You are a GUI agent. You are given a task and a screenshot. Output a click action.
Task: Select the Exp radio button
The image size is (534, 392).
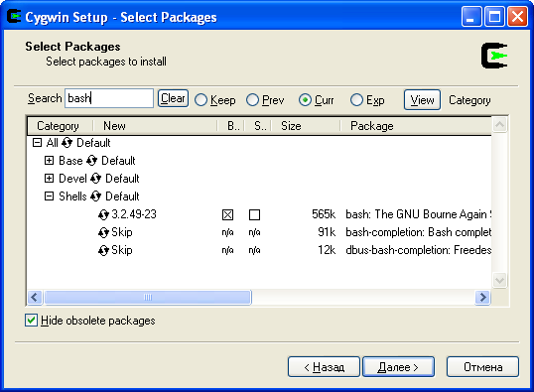[356, 100]
